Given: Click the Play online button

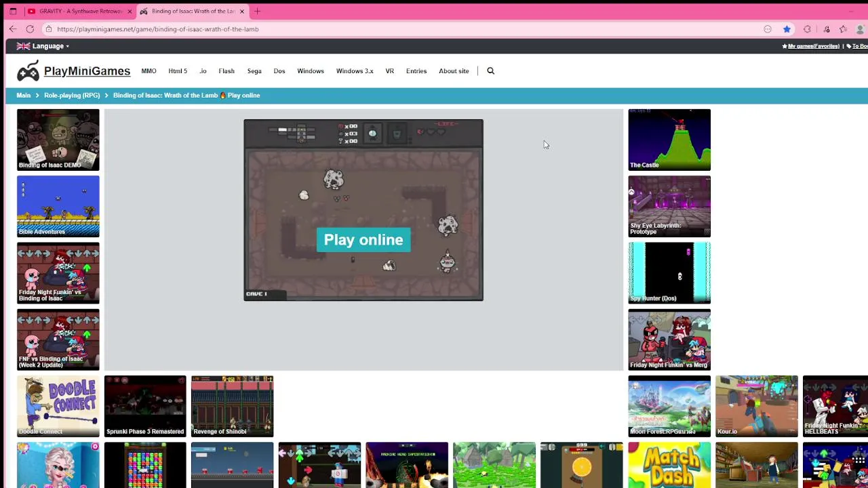Looking at the screenshot, I should 363,240.
